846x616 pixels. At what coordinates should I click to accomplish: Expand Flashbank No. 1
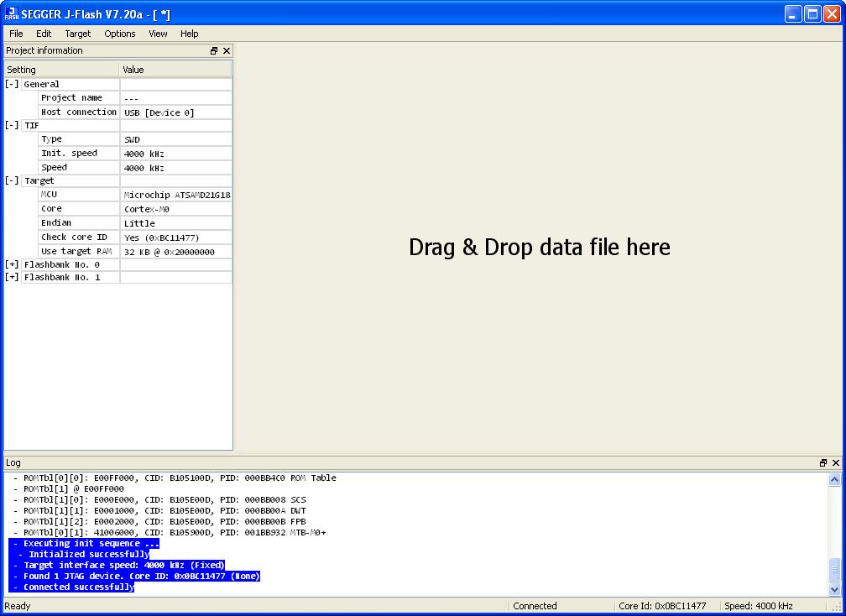[12, 277]
